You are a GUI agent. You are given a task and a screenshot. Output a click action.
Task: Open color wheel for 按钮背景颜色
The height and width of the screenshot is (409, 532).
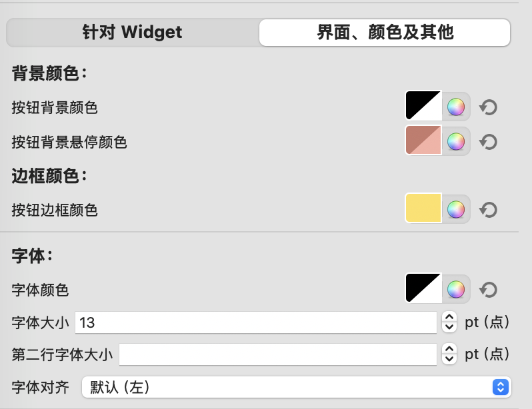pos(455,107)
